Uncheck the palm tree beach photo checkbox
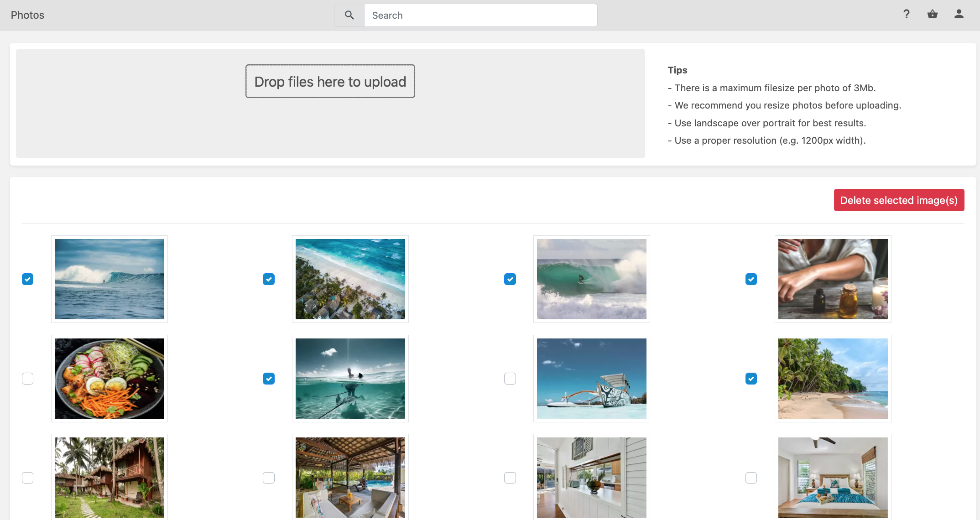This screenshot has height=520, width=980. tap(751, 379)
